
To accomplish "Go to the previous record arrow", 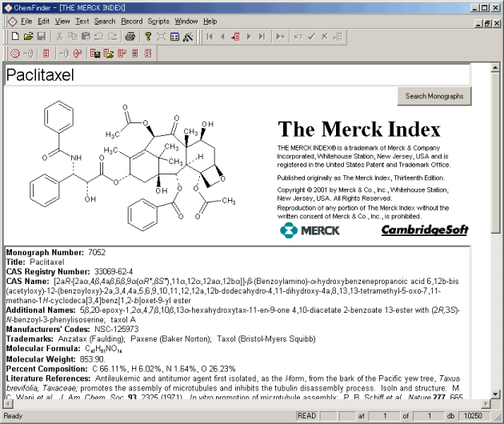I will [222, 36].
